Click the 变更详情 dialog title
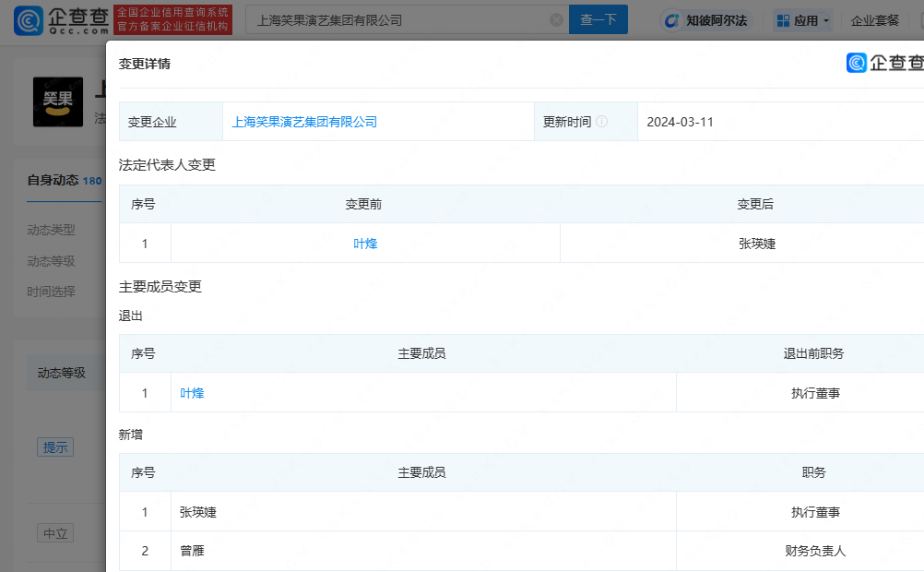The width and height of the screenshot is (924, 572). click(145, 64)
